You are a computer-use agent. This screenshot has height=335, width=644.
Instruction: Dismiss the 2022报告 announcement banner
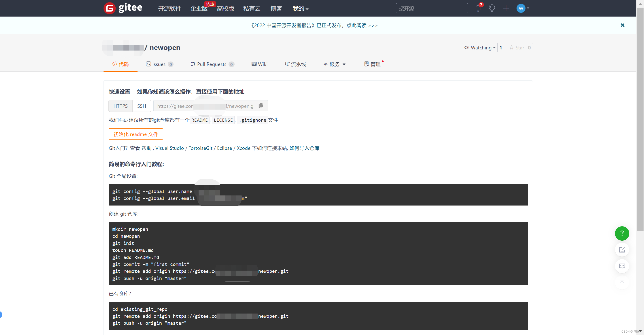623,25
